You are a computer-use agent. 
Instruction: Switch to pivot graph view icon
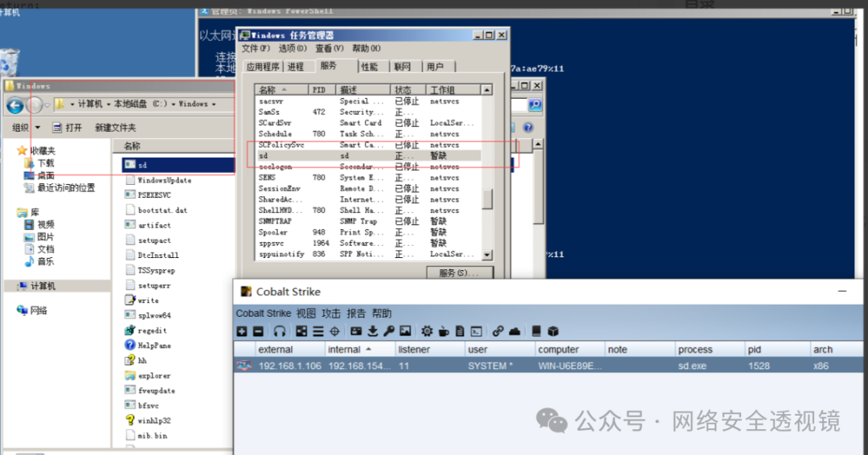coord(301,331)
